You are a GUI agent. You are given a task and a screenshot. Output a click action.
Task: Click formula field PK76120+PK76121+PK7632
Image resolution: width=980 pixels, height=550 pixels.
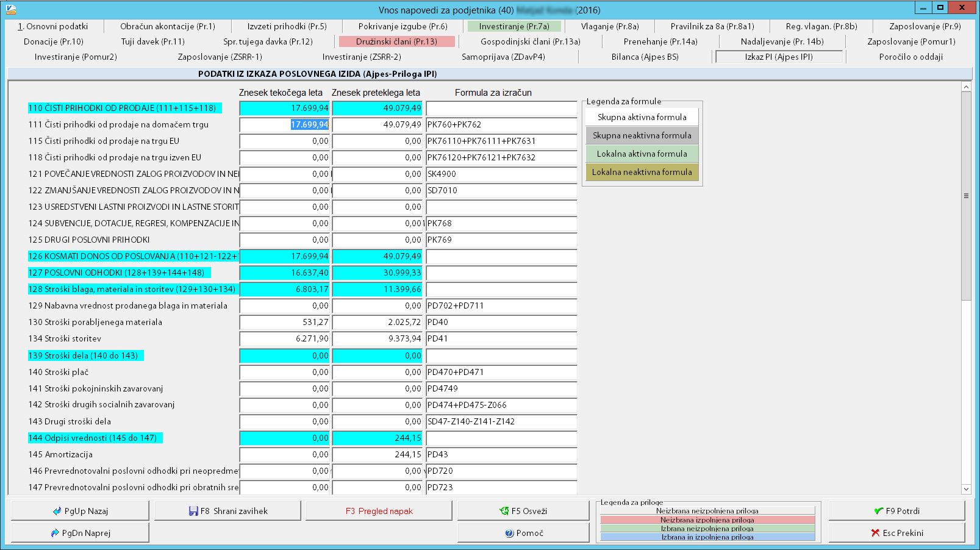[x=501, y=157]
